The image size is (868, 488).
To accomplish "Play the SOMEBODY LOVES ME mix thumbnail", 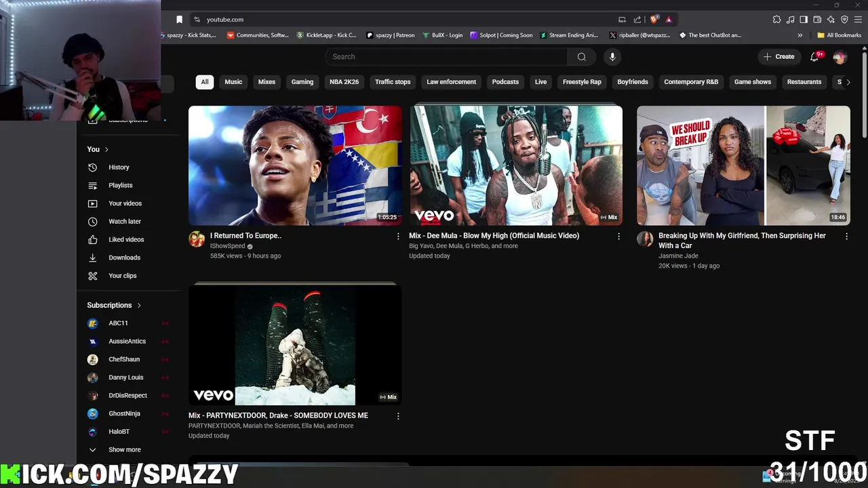I will point(295,345).
